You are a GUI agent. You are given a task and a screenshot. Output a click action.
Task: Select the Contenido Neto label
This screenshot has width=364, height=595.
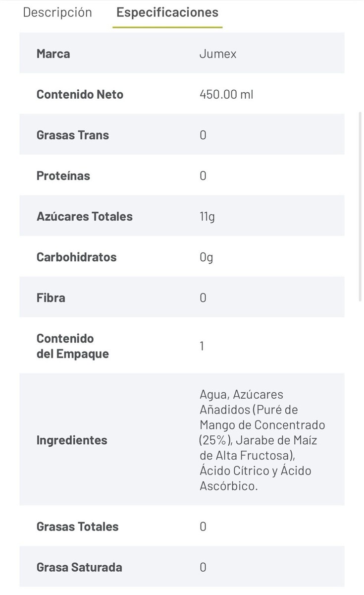80,94
